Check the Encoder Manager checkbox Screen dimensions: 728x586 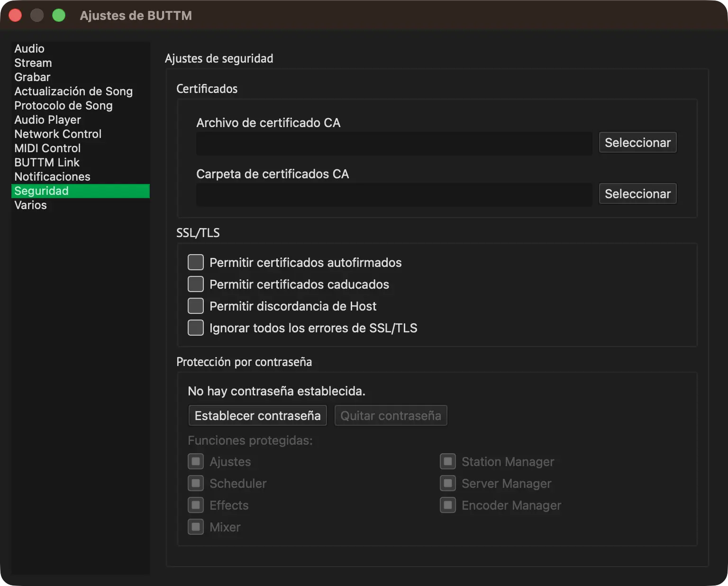click(x=448, y=505)
